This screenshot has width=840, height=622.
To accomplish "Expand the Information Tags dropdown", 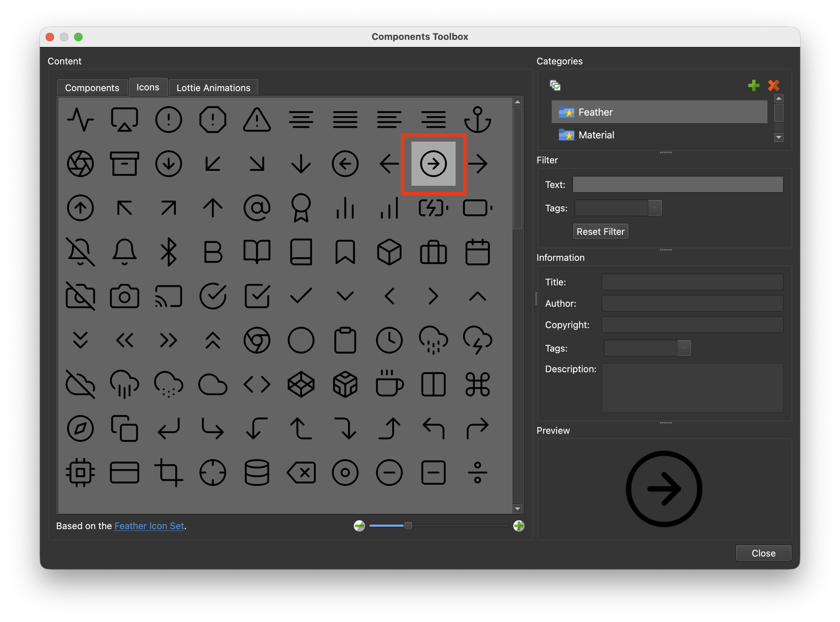I will tap(683, 348).
